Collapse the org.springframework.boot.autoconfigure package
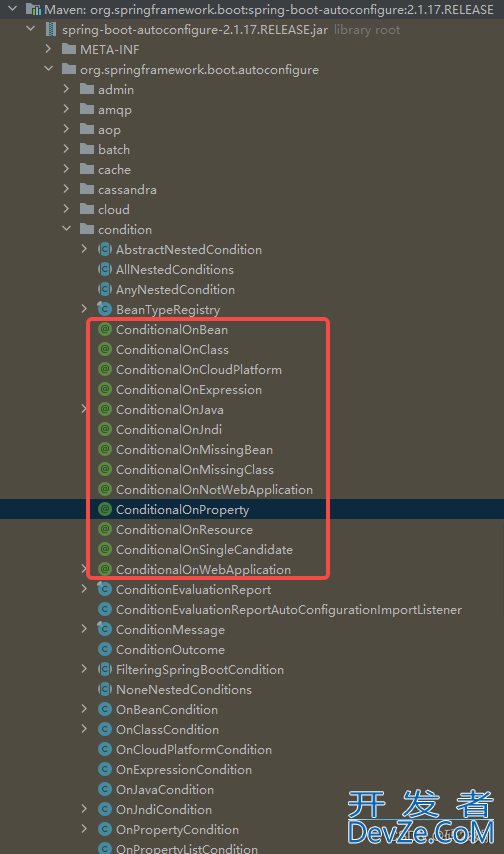This screenshot has height=854, width=504. [x=48, y=69]
